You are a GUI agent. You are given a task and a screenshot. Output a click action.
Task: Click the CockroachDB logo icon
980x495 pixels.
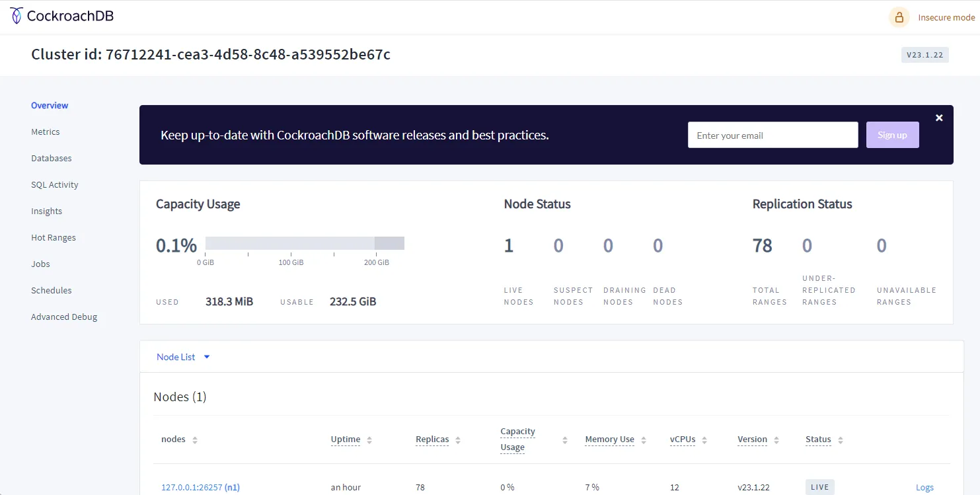pos(17,16)
